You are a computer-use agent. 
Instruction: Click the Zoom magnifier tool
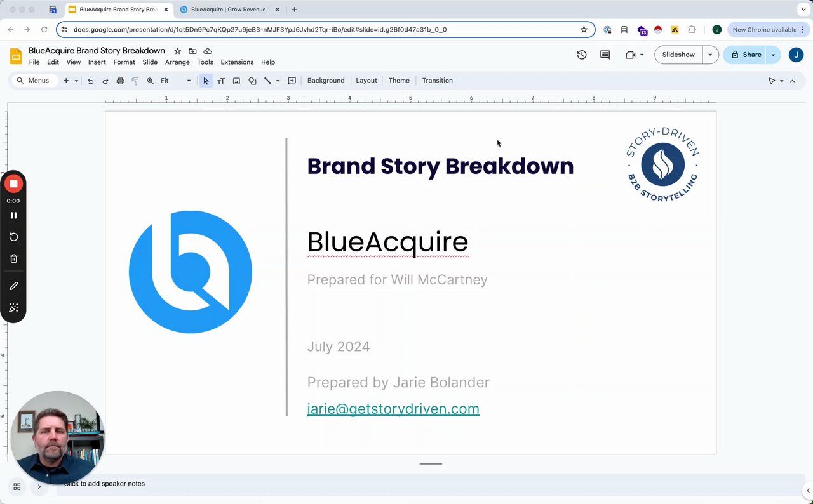click(151, 81)
